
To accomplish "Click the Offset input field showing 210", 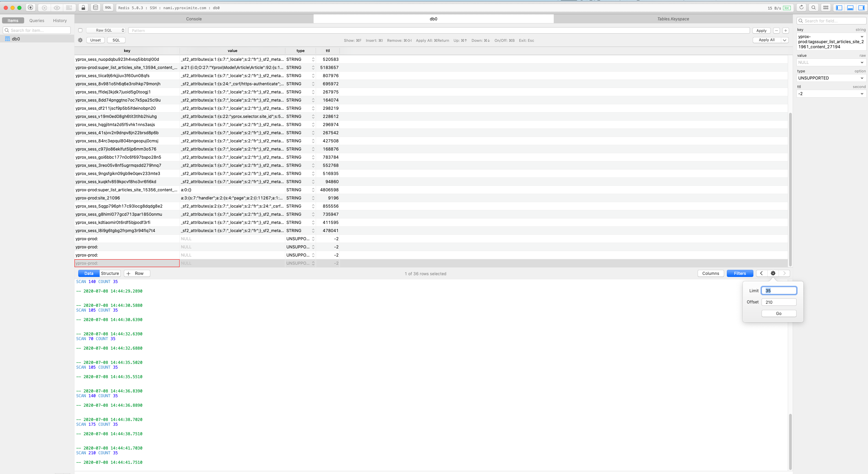I will [779, 302].
